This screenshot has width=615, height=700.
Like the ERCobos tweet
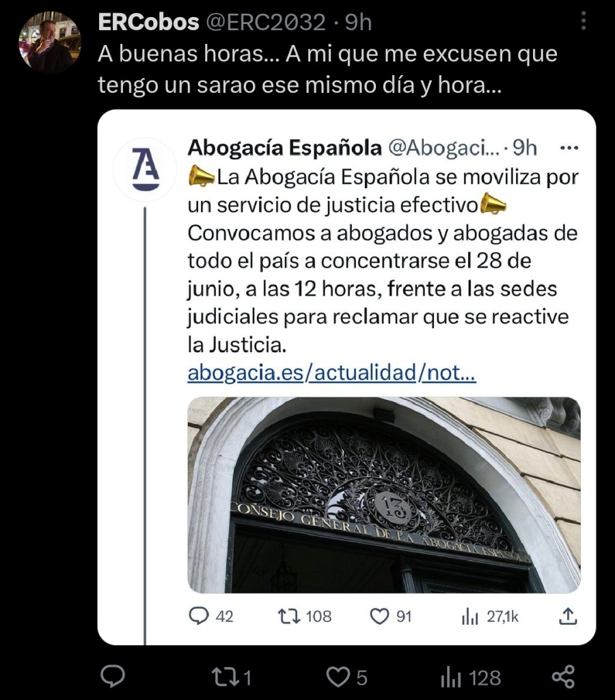click(346, 677)
